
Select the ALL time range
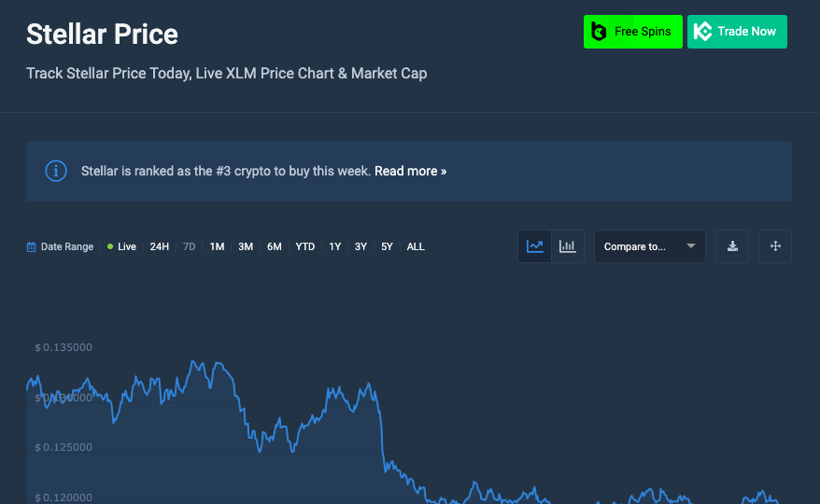(x=416, y=246)
